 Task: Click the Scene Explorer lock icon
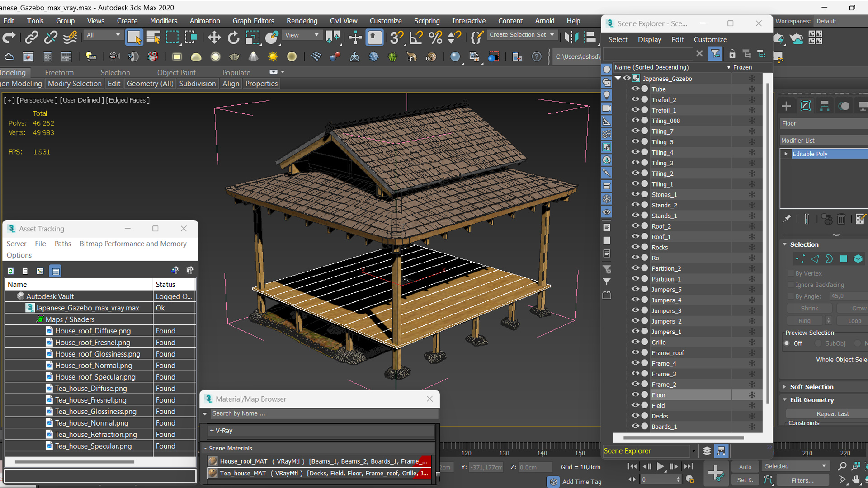click(732, 54)
